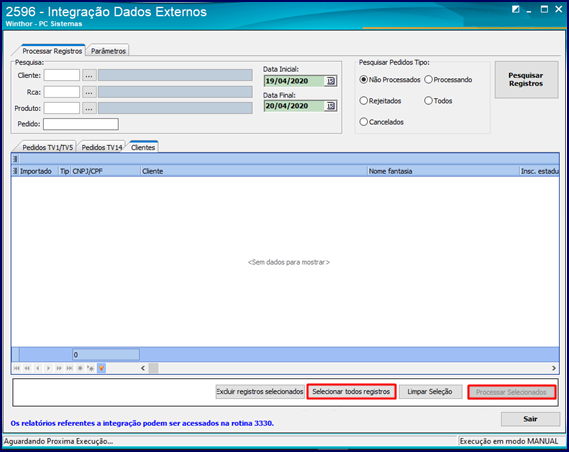Click the Pesquisar Registros button

526,79
